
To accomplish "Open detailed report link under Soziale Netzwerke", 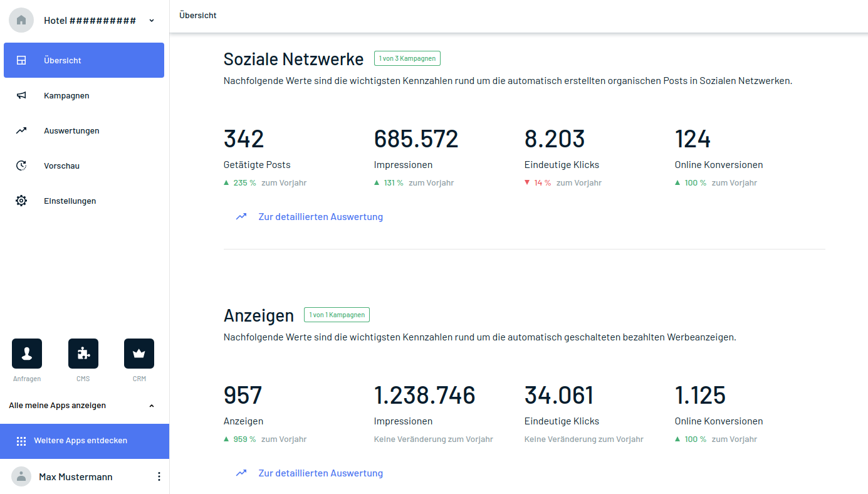I will pos(320,217).
